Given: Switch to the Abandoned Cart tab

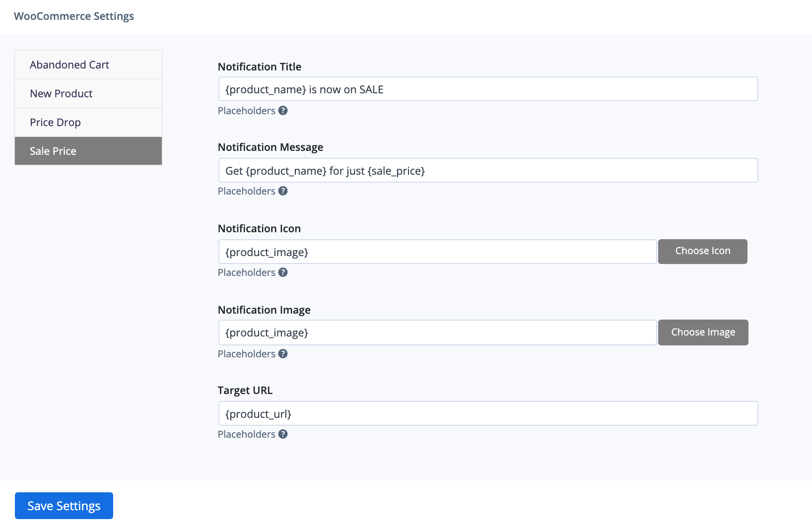Looking at the screenshot, I should tap(88, 65).
